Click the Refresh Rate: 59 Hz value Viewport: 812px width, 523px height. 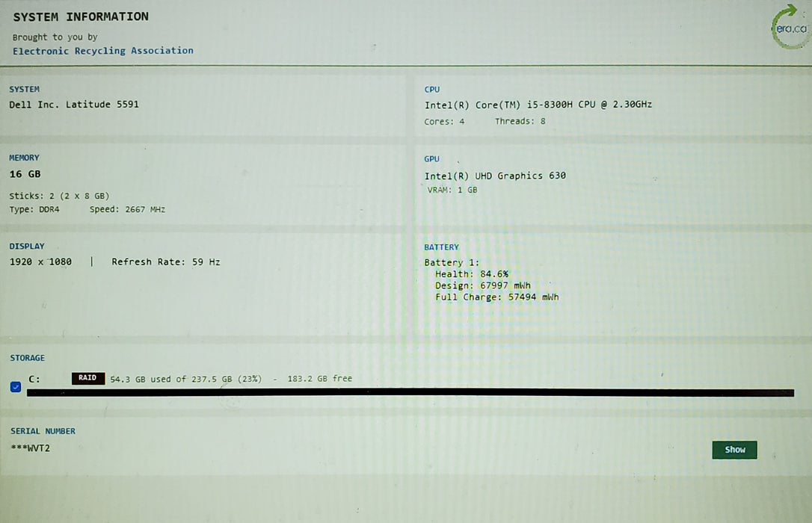click(166, 261)
